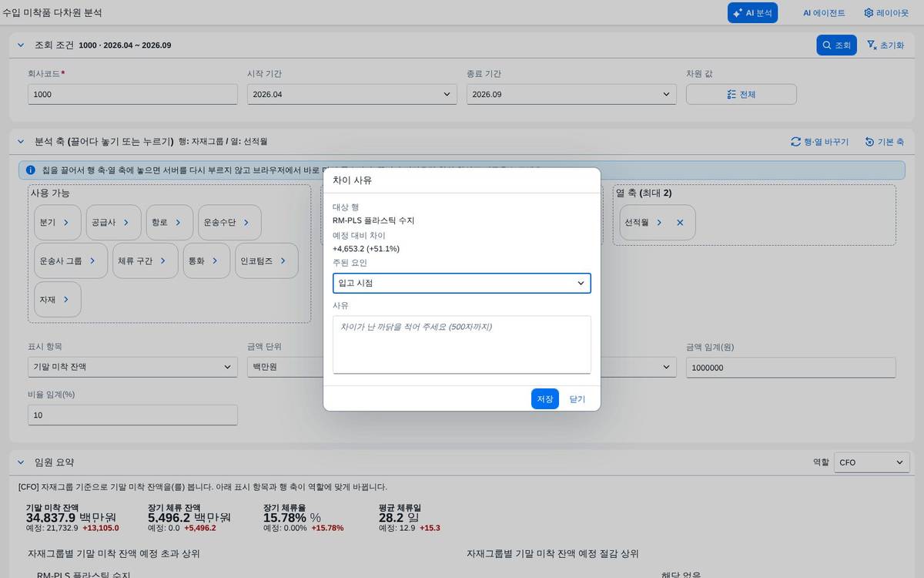Viewport: 924px width, 578px height.
Task: Focus the 금액 임계(원) input
Action: tap(791, 368)
